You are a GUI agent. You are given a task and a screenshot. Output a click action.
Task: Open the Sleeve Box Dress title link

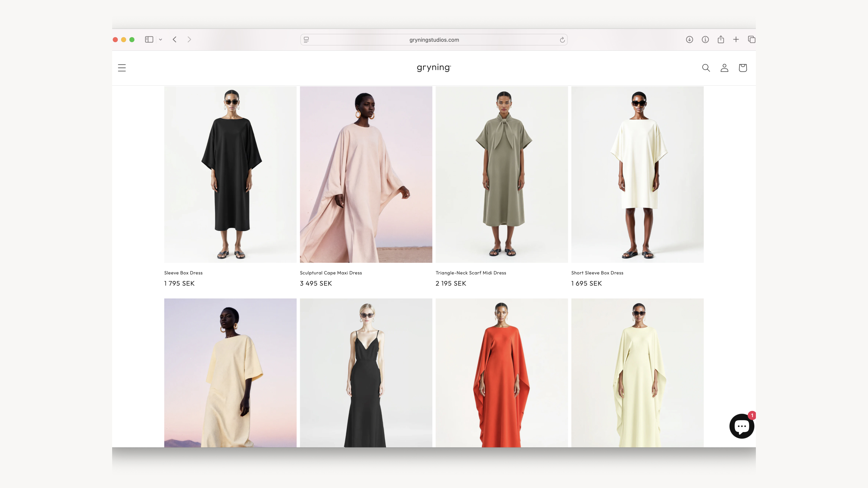coord(183,273)
